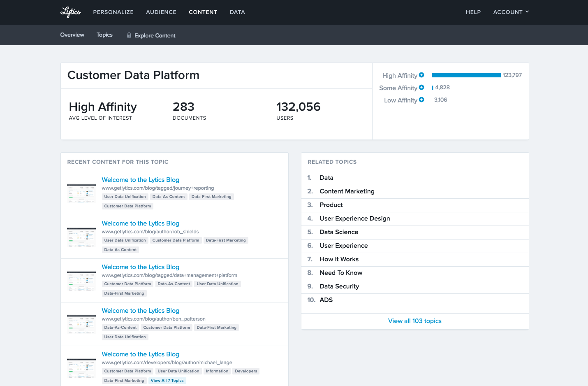Open the Account dropdown menu

(511, 12)
